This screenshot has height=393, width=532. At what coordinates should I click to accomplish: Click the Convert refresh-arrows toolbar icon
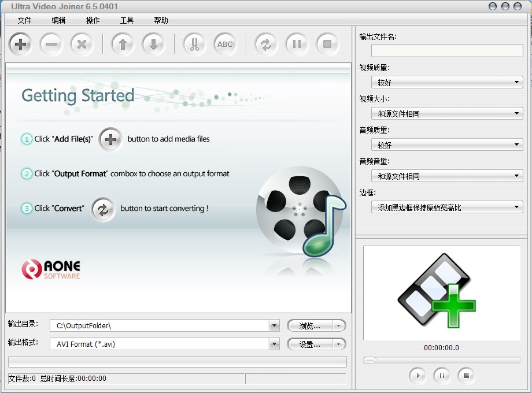coord(266,45)
